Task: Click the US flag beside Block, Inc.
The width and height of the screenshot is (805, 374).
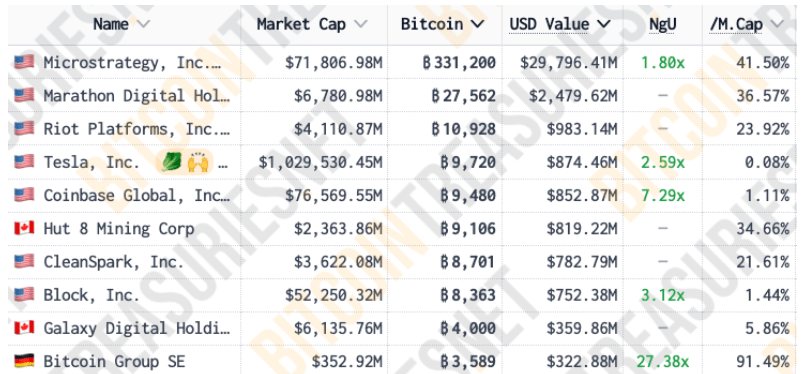Action: click(24, 294)
